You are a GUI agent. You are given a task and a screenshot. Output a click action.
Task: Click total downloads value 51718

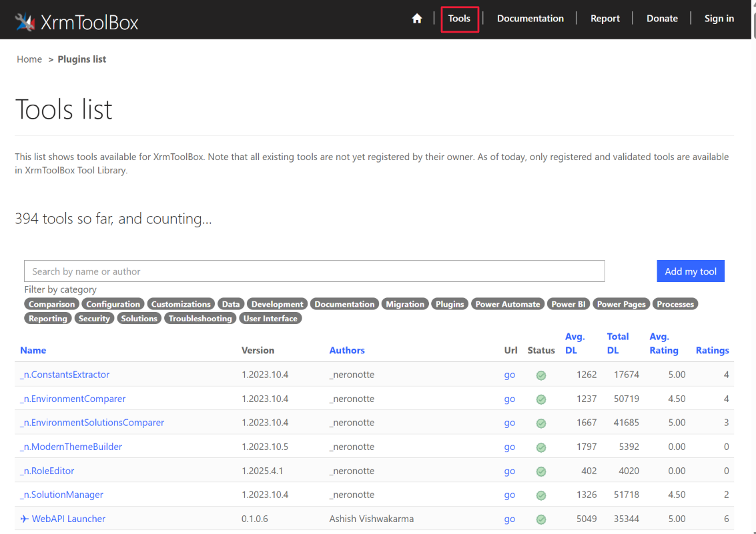(x=627, y=495)
